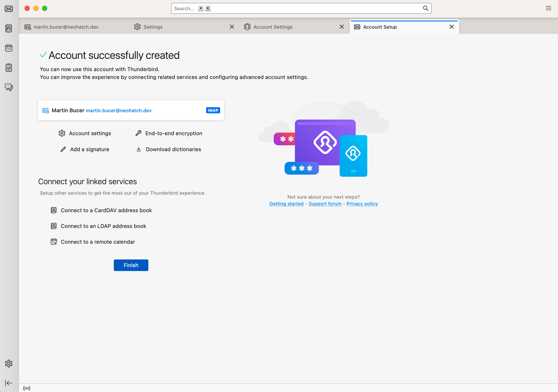
Task: Open the Getting started link
Action: (x=286, y=204)
